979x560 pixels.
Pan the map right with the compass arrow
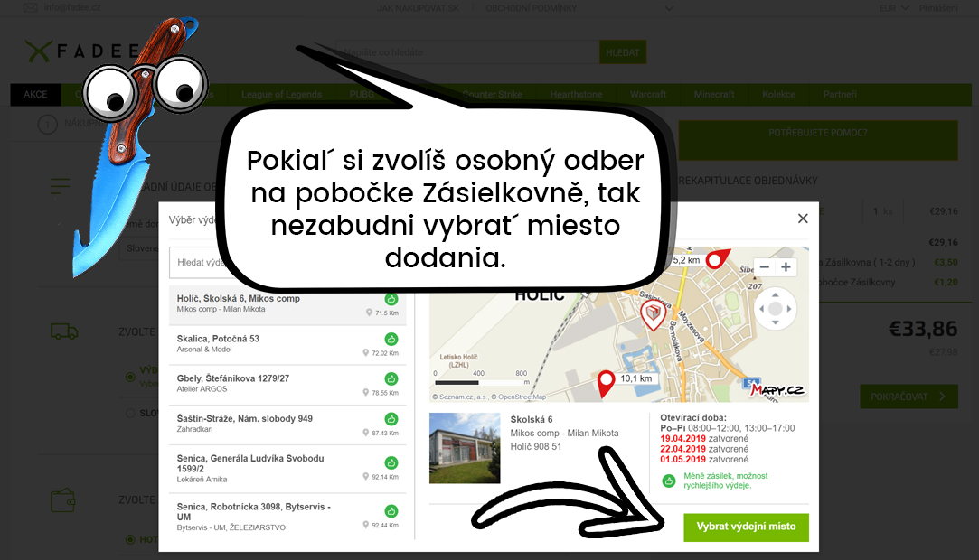click(x=788, y=309)
